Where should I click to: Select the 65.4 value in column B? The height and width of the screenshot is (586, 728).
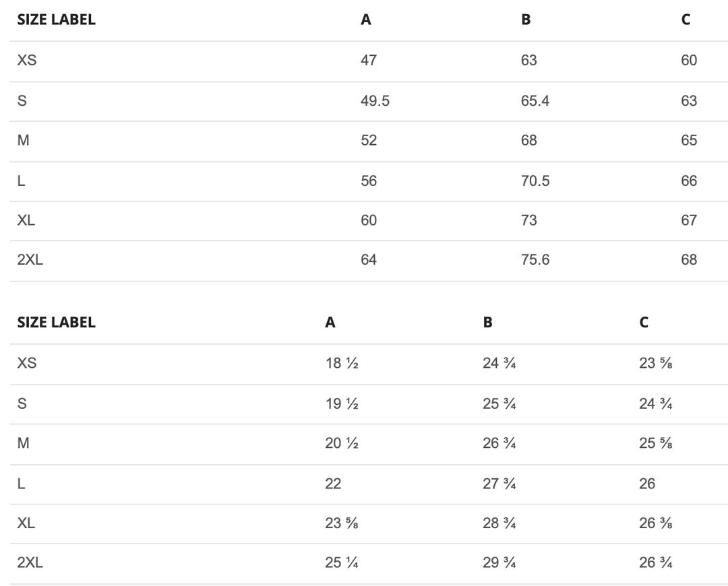[x=535, y=101]
